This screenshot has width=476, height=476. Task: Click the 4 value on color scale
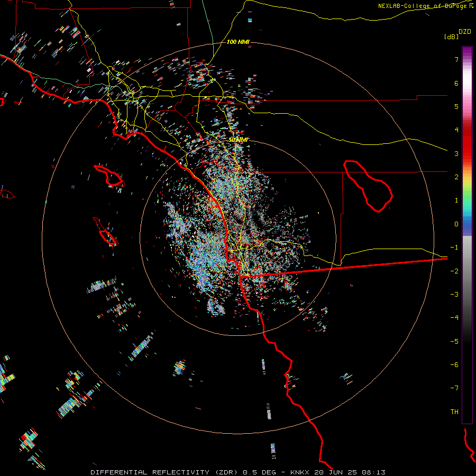[x=456, y=130]
